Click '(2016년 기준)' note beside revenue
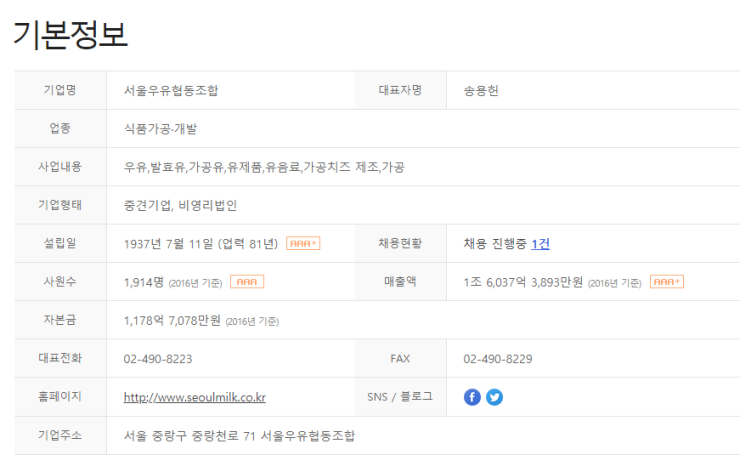The width and height of the screenshot is (740, 455). pos(614,283)
